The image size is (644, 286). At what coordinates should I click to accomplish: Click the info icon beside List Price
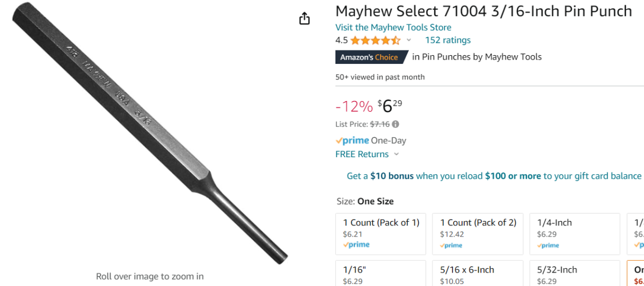tap(396, 124)
